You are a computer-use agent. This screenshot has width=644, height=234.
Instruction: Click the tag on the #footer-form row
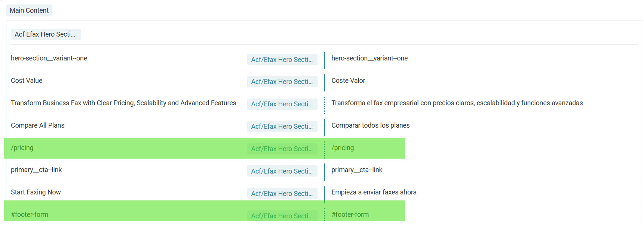click(282, 216)
